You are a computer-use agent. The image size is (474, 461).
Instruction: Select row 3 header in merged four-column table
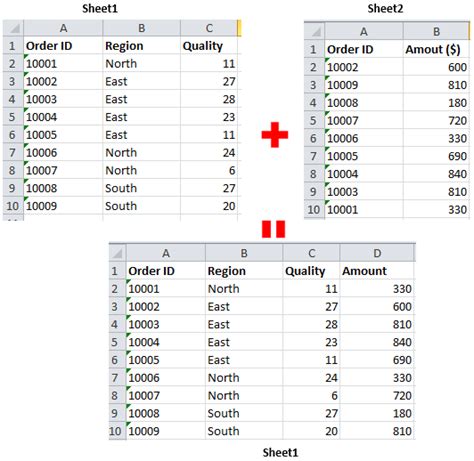pyautogui.click(x=117, y=306)
